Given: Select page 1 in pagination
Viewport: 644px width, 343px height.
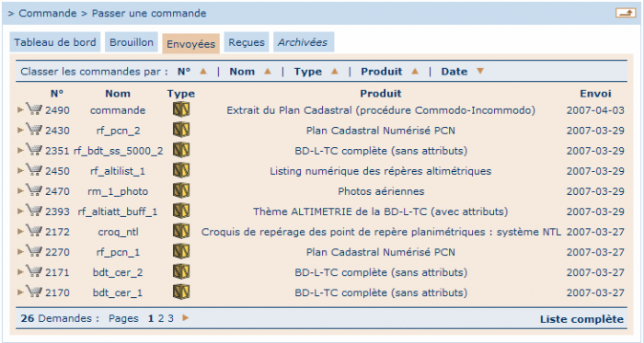Looking at the screenshot, I should tap(151, 318).
